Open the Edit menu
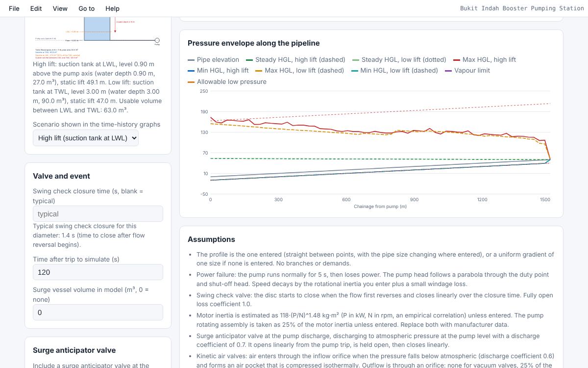Image resolution: width=588 pixels, height=368 pixels. (36, 8)
